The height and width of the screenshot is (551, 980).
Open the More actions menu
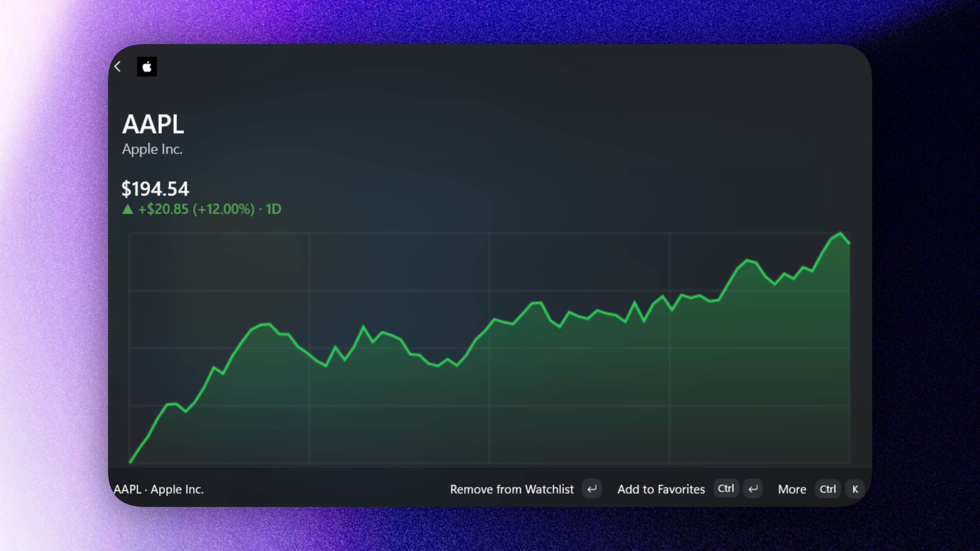[x=792, y=489]
